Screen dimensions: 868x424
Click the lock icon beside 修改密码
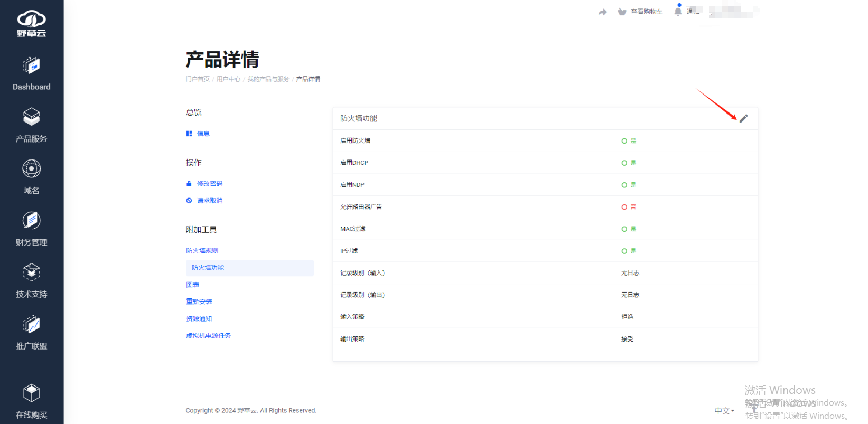tap(189, 184)
